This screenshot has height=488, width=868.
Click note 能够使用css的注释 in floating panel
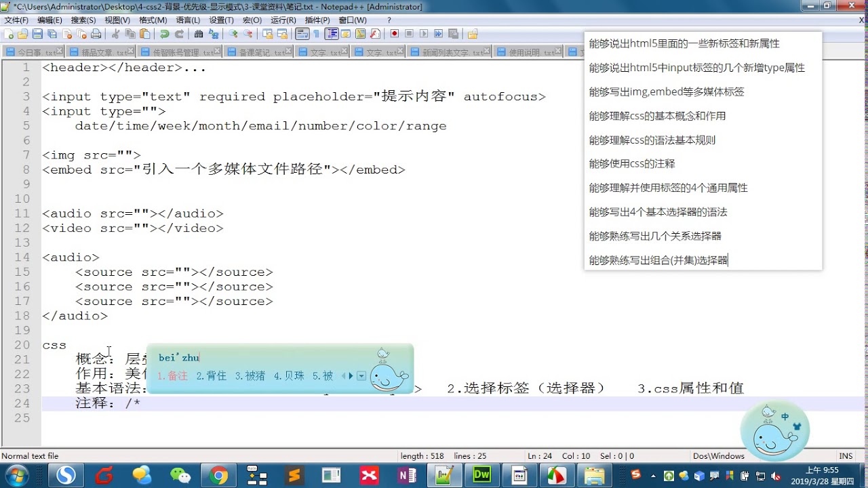(x=632, y=163)
